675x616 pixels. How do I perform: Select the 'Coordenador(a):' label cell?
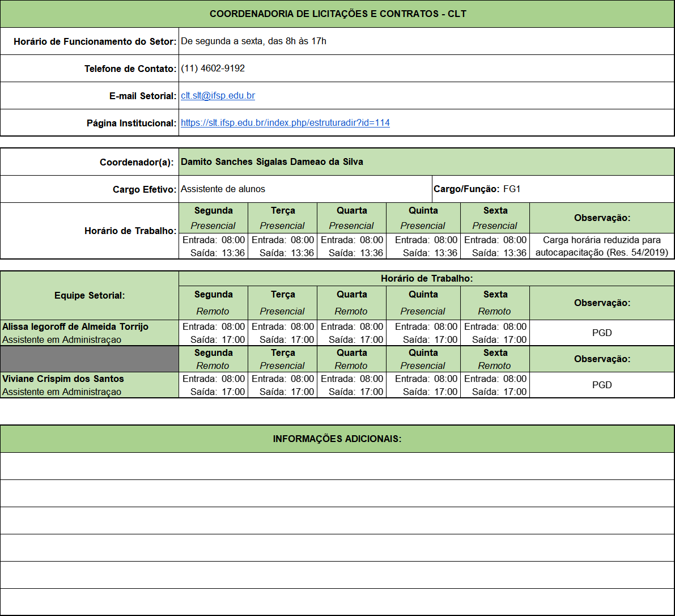click(90, 162)
